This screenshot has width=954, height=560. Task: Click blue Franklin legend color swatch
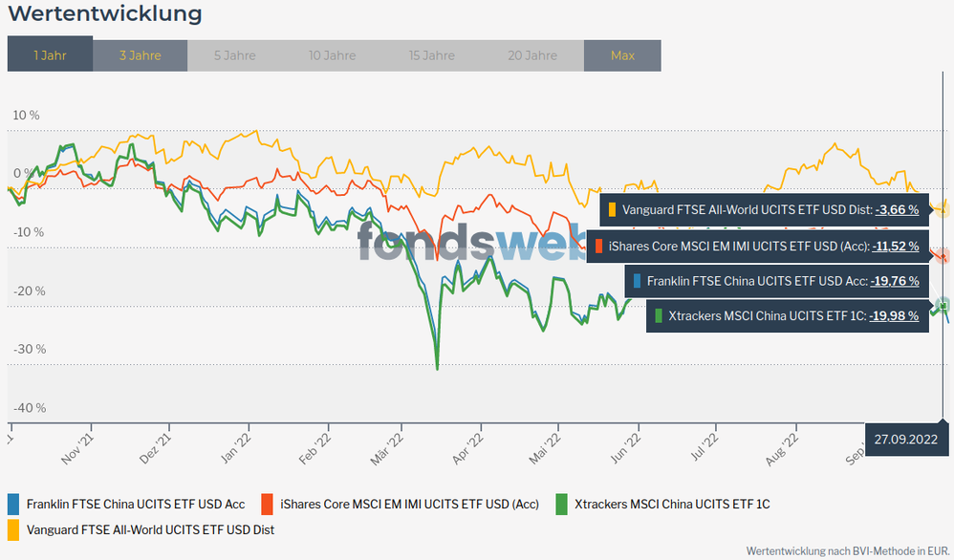[13, 504]
